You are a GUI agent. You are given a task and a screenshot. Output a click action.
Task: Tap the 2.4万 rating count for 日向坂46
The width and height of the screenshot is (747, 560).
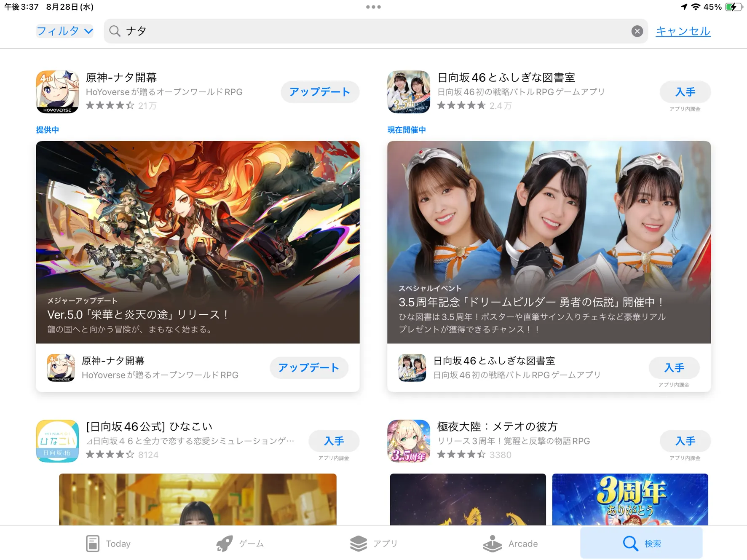(x=501, y=105)
